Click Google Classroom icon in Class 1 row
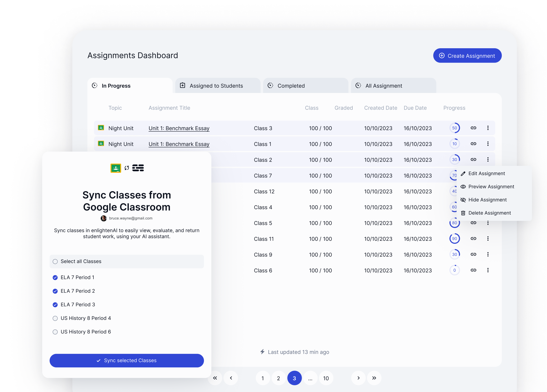The image size is (547, 392). (x=101, y=143)
